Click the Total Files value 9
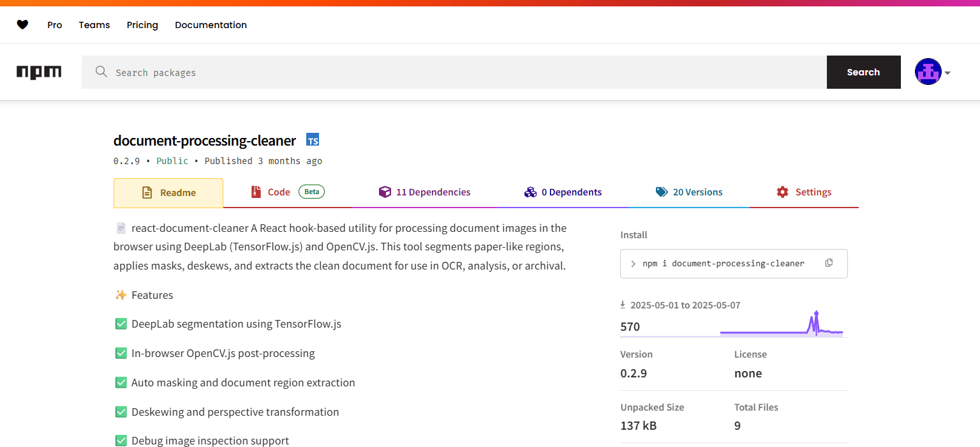980x447 pixels. (x=738, y=426)
